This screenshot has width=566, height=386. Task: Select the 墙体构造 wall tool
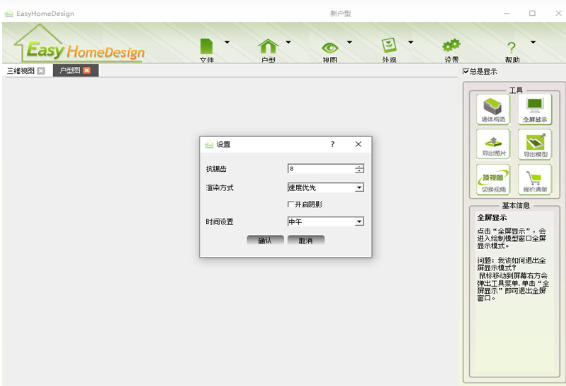tap(493, 109)
